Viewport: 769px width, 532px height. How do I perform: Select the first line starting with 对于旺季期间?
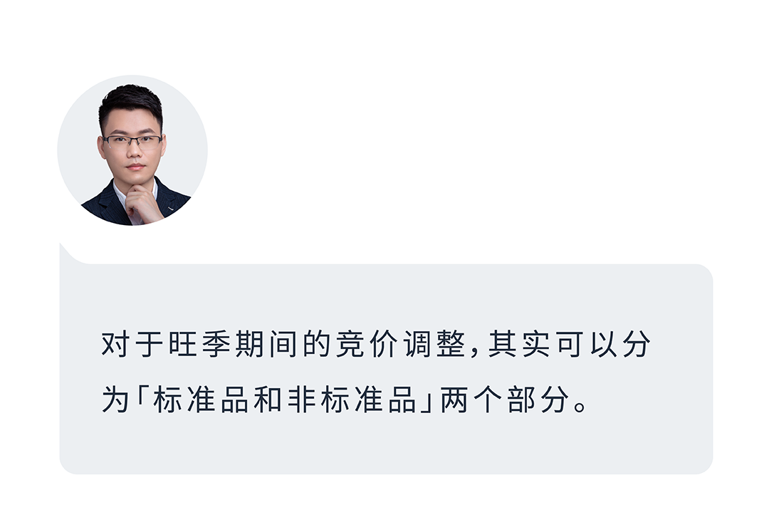click(376, 344)
